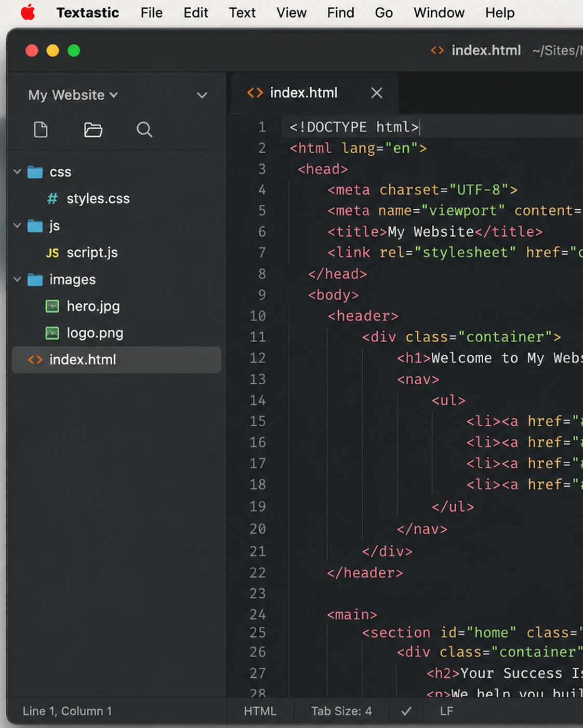This screenshot has width=583, height=728.
Task: Open the Edit menu
Action: [195, 12]
